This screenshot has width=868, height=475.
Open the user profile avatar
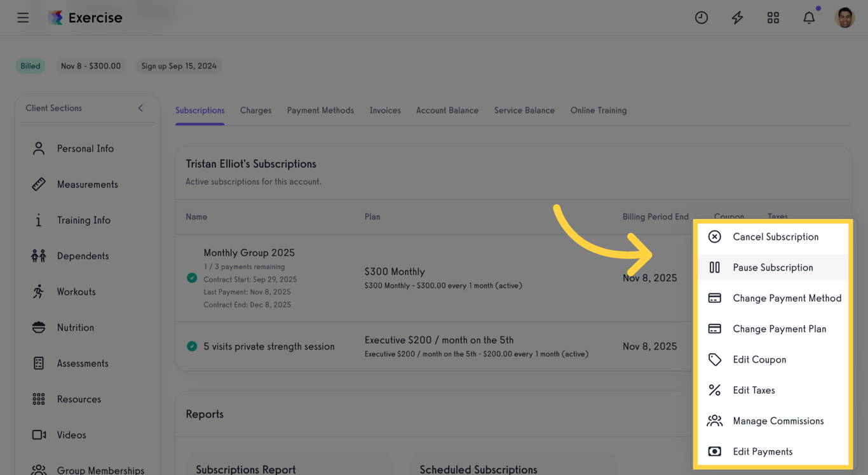[x=844, y=18]
